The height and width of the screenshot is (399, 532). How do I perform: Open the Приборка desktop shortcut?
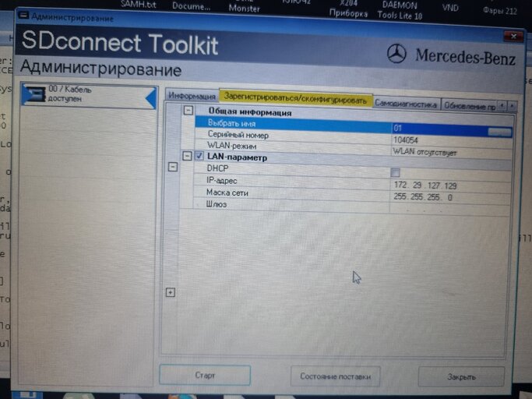(348, 9)
